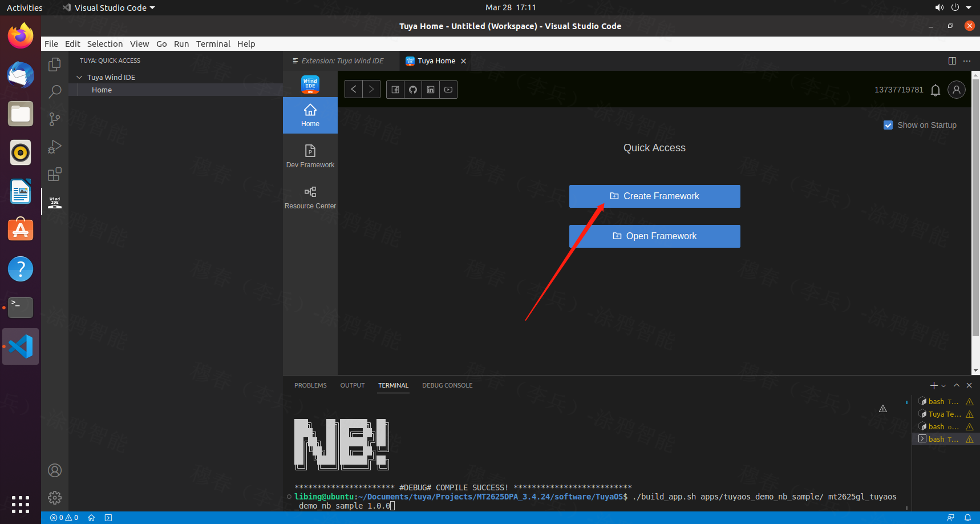This screenshot has width=980, height=524.
Task: Maximize the terminal panel size
Action: [957, 386]
